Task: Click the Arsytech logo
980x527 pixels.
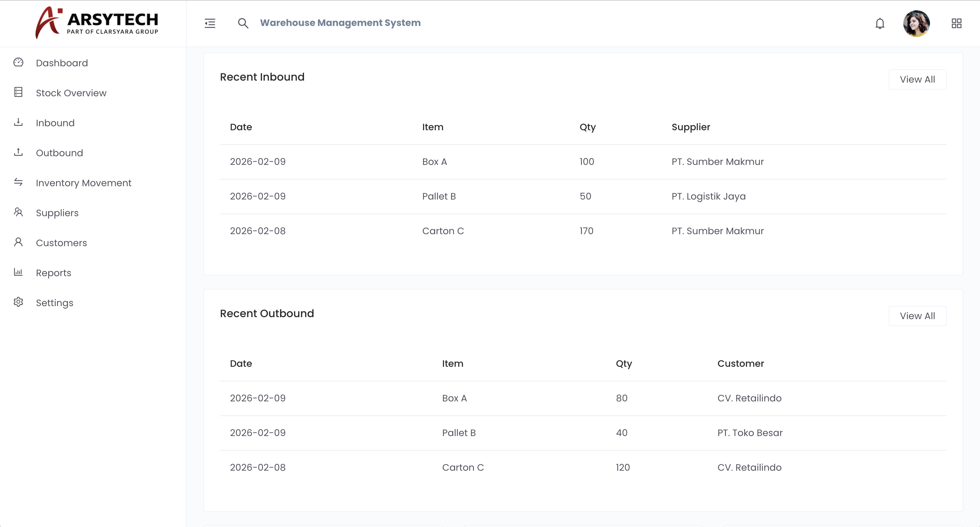Action: click(x=97, y=23)
